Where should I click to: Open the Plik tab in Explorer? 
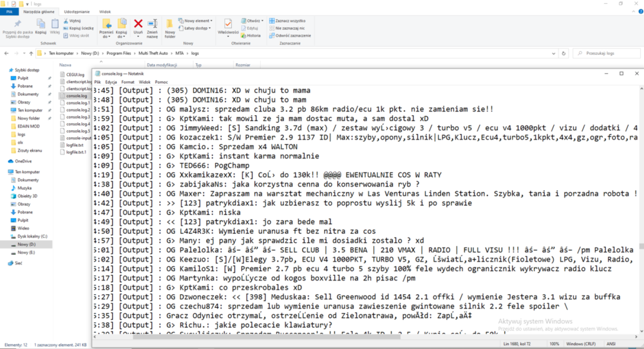point(9,12)
